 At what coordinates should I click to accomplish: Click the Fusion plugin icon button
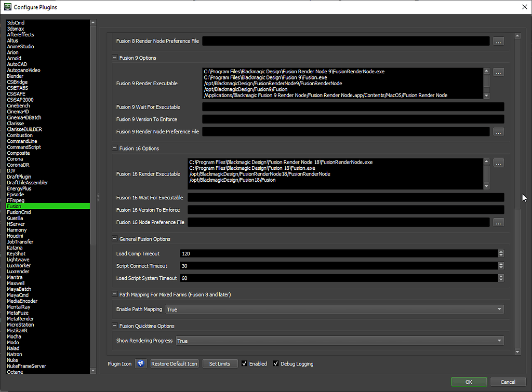tap(140, 363)
